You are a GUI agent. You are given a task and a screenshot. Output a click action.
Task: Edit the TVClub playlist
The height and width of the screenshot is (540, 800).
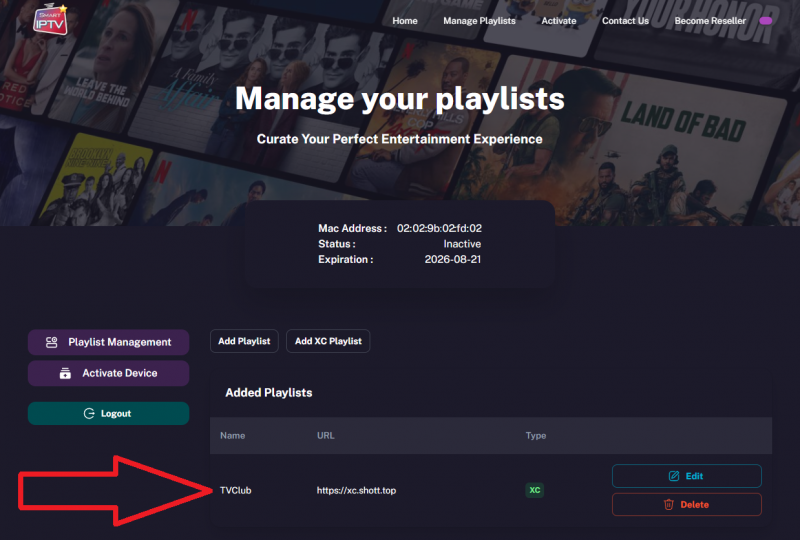pyautogui.click(x=687, y=476)
